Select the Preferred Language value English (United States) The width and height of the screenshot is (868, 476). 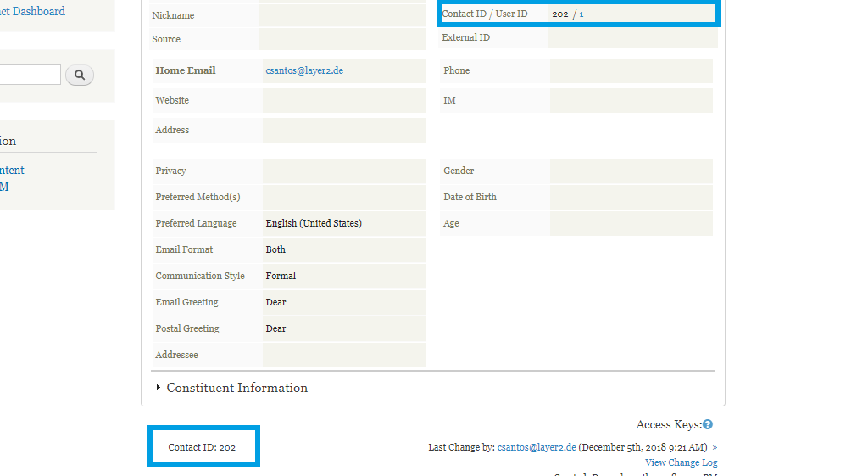(x=314, y=223)
